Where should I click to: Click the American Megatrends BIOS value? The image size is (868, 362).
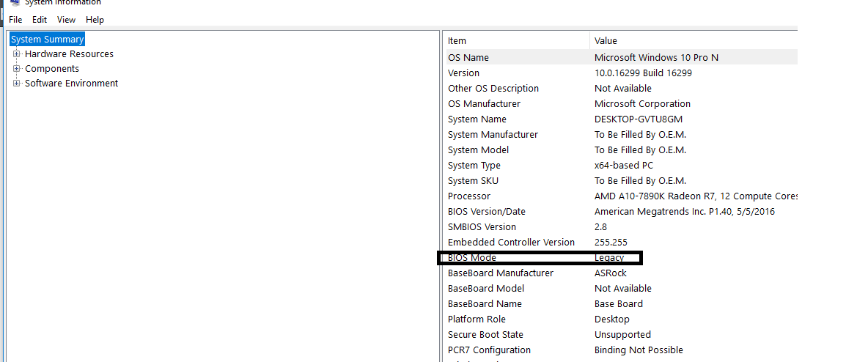click(x=685, y=212)
